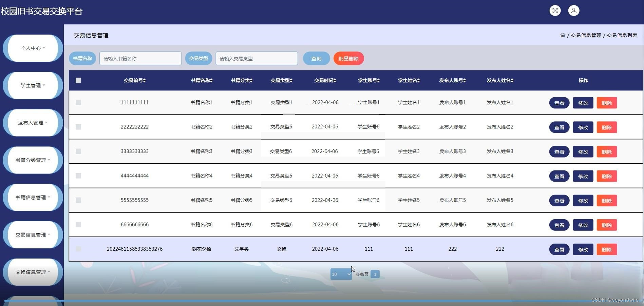Viewport: 644px width, 306px height.
Task: Open the 10-per-page dropdown in pagination
Action: pyautogui.click(x=341, y=274)
